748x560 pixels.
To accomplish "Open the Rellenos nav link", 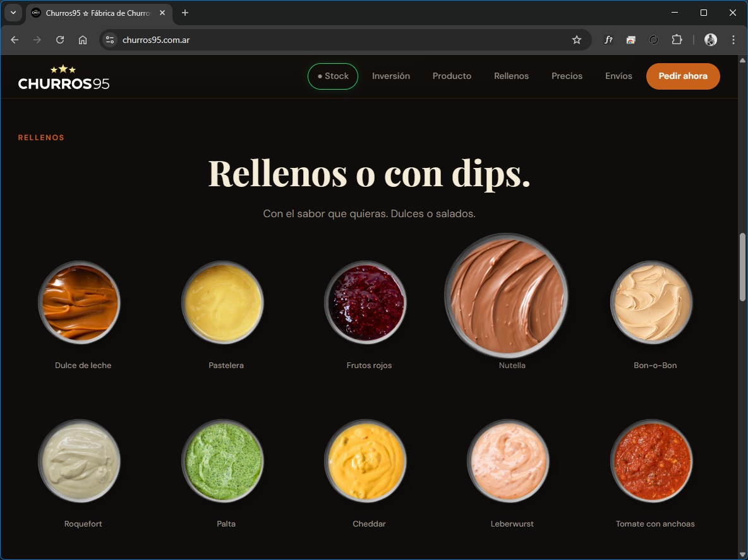I will pyautogui.click(x=511, y=76).
